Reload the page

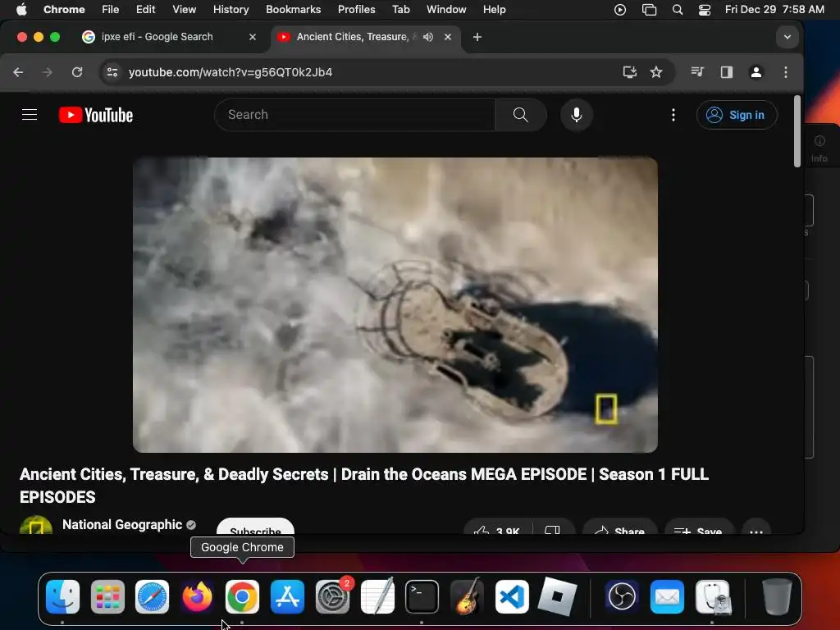77,72
